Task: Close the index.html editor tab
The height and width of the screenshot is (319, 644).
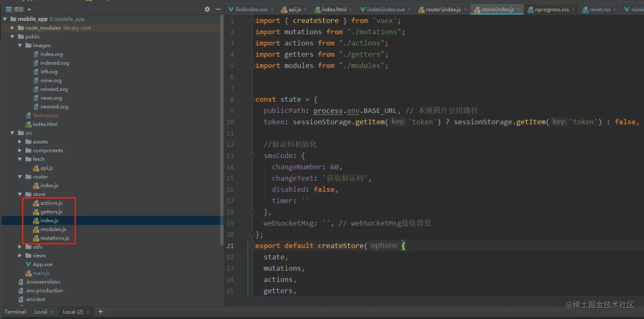Action: point(351,10)
